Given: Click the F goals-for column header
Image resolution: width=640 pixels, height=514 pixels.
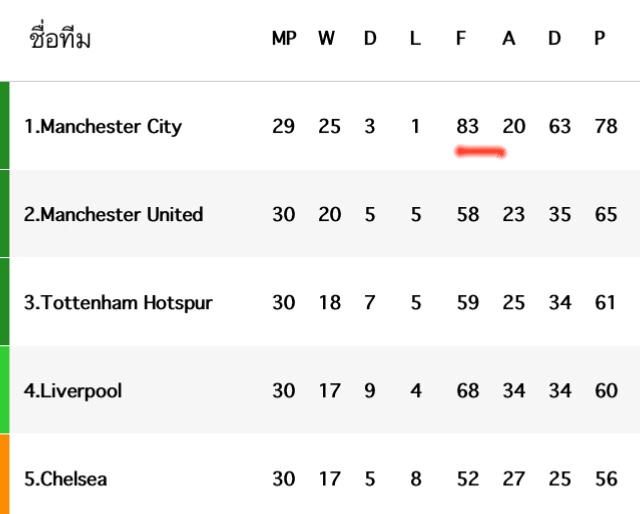Looking at the screenshot, I should (461, 39).
